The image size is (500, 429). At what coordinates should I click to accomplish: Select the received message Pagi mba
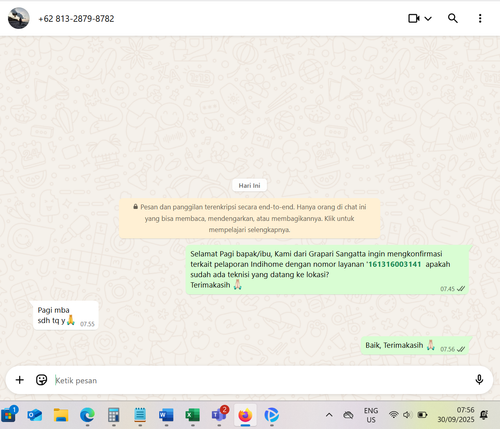pyautogui.click(x=66, y=315)
